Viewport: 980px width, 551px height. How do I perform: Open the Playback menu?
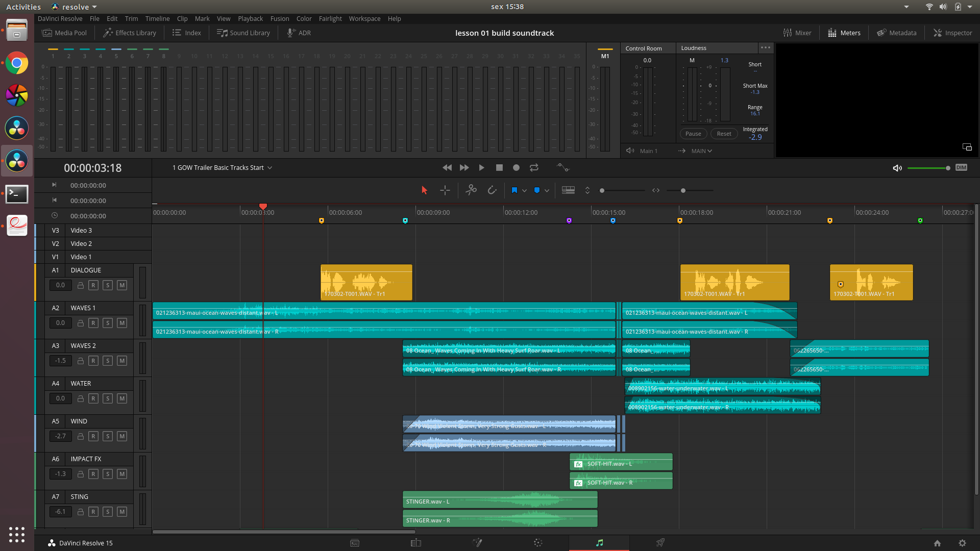(250, 18)
